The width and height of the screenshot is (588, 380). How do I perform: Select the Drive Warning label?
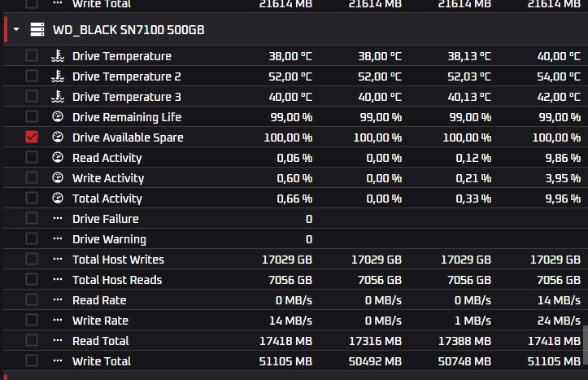109,239
